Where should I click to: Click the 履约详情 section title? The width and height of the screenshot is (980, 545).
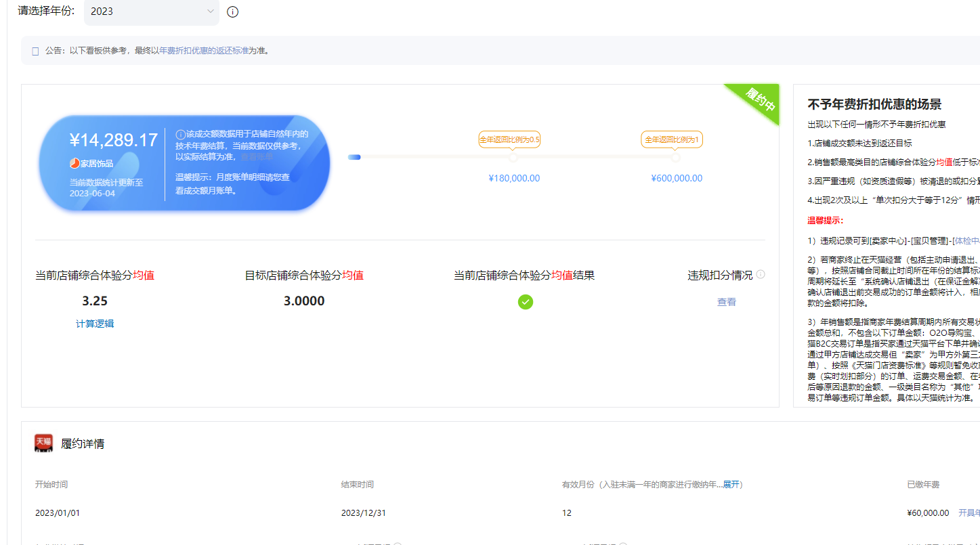[x=83, y=444]
